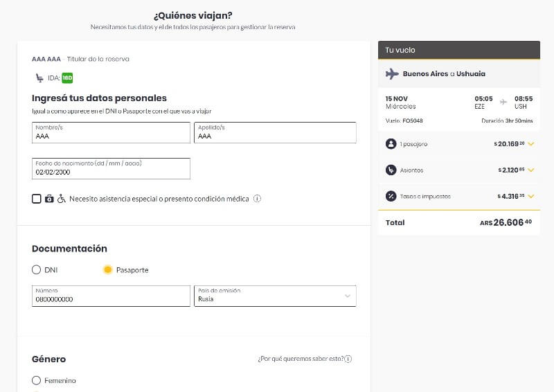Image resolution: width=554 pixels, height=392 pixels.
Task: Click the green 16D seat badge
Action: [67, 78]
